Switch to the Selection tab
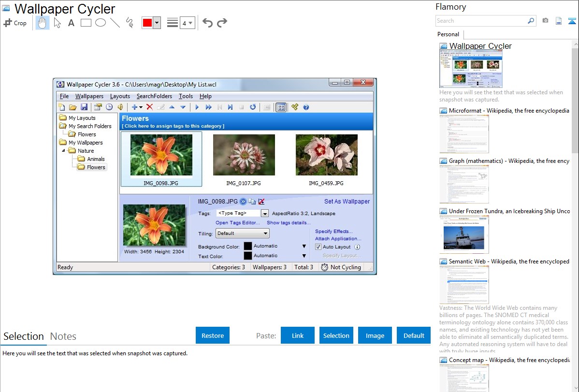Viewport: 579px width, 392px height. [x=24, y=336]
